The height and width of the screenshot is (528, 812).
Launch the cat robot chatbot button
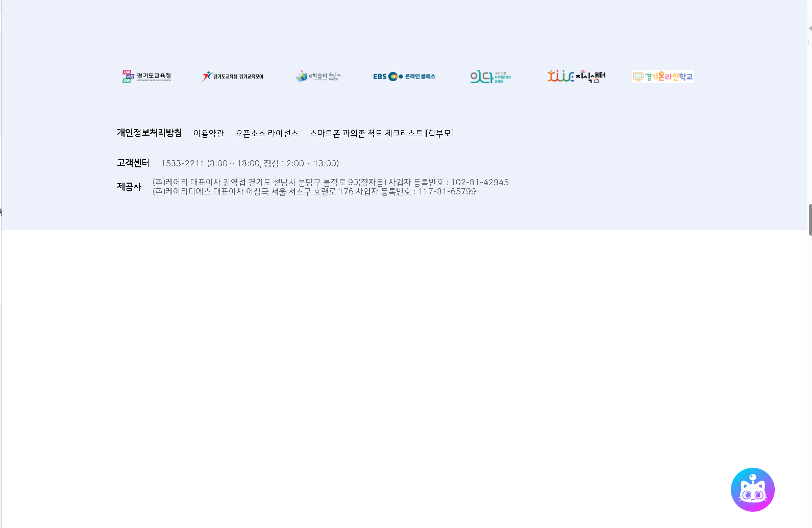(752, 490)
